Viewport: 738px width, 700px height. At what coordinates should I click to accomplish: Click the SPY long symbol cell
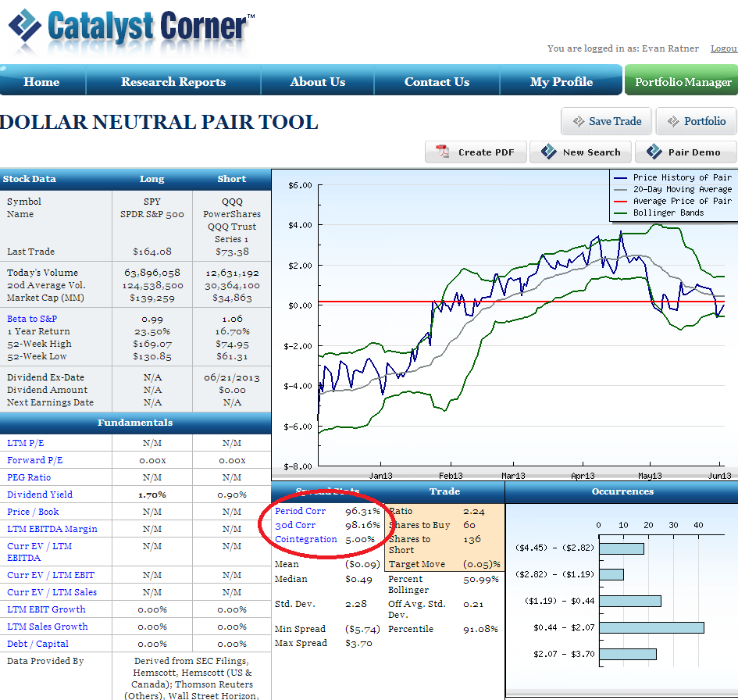(152, 202)
